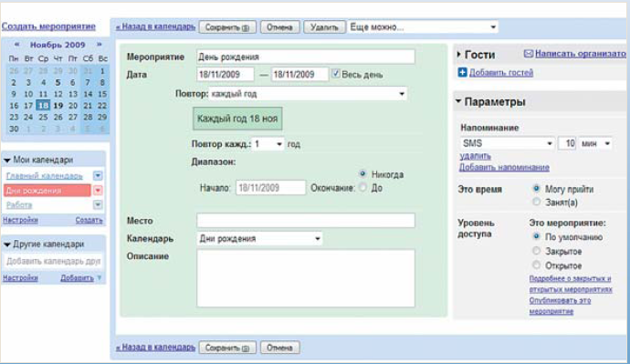Viewport: 630px width, 364px height.
Task: Open the SMS reminder type dropdown
Action: pos(508,143)
